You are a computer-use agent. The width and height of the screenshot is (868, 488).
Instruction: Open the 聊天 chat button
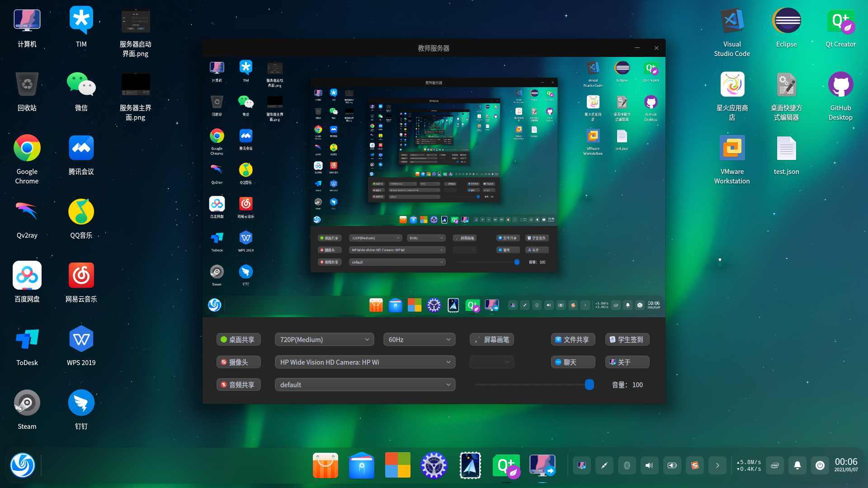pyautogui.click(x=573, y=362)
